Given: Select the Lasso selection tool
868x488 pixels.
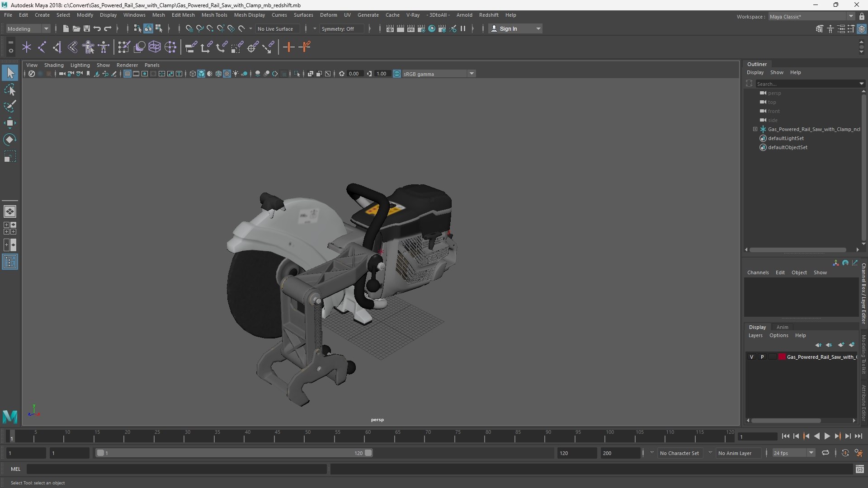Looking at the screenshot, I should 10,89.
